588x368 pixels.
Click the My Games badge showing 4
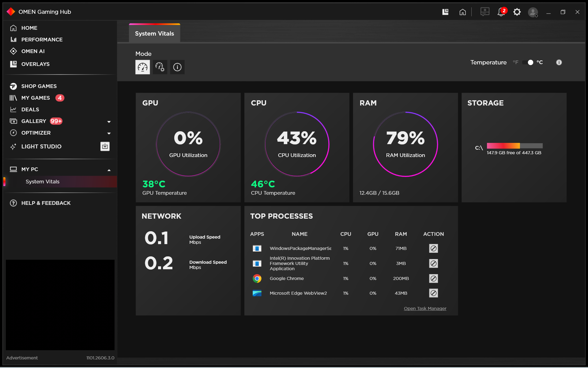[60, 98]
